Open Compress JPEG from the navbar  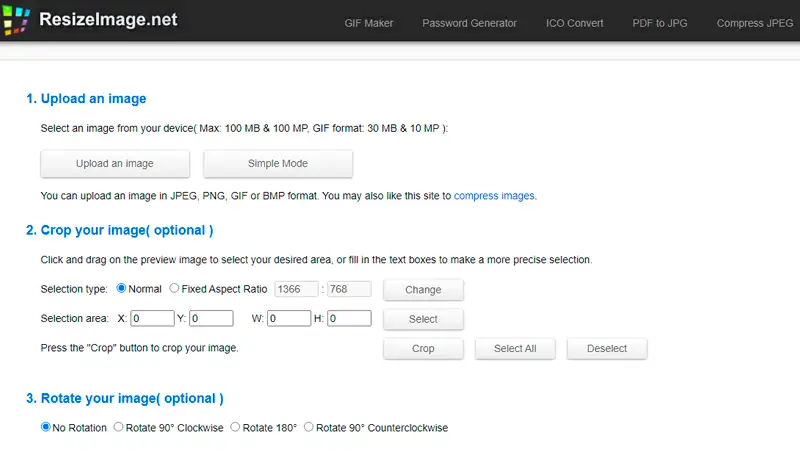tap(757, 23)
